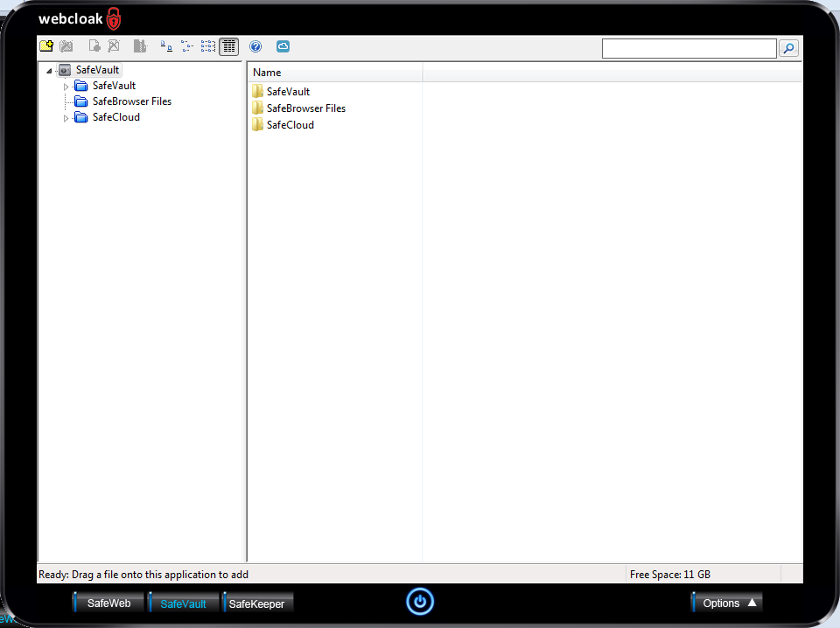Switch to large icons view

click(x=166, y=46)
